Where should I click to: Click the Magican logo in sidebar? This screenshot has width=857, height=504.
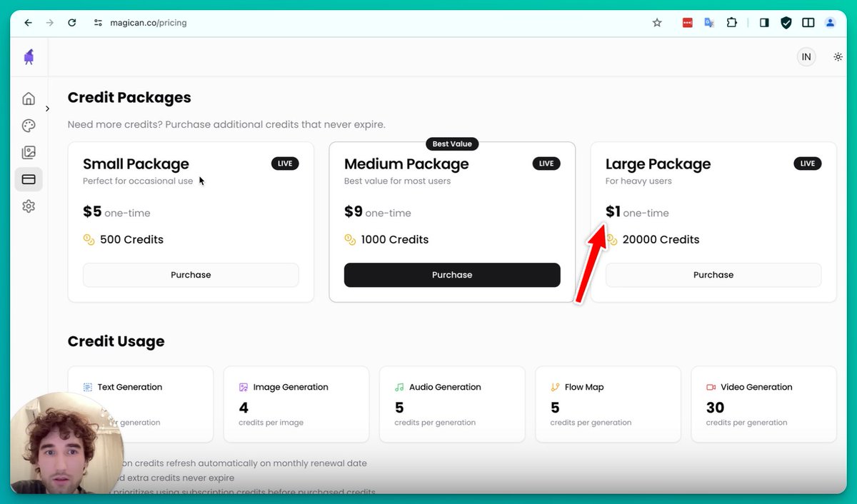coord(29,57)
